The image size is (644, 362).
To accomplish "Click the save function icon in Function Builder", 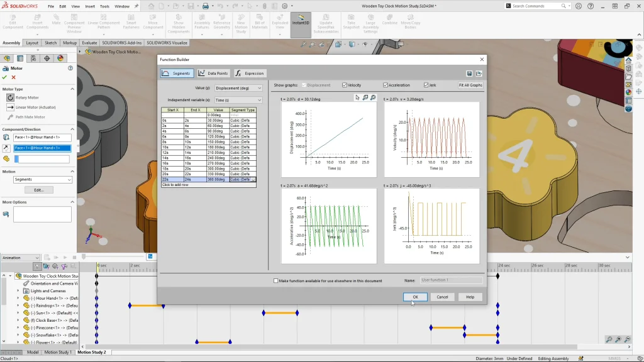I will [x=469, y=73].
